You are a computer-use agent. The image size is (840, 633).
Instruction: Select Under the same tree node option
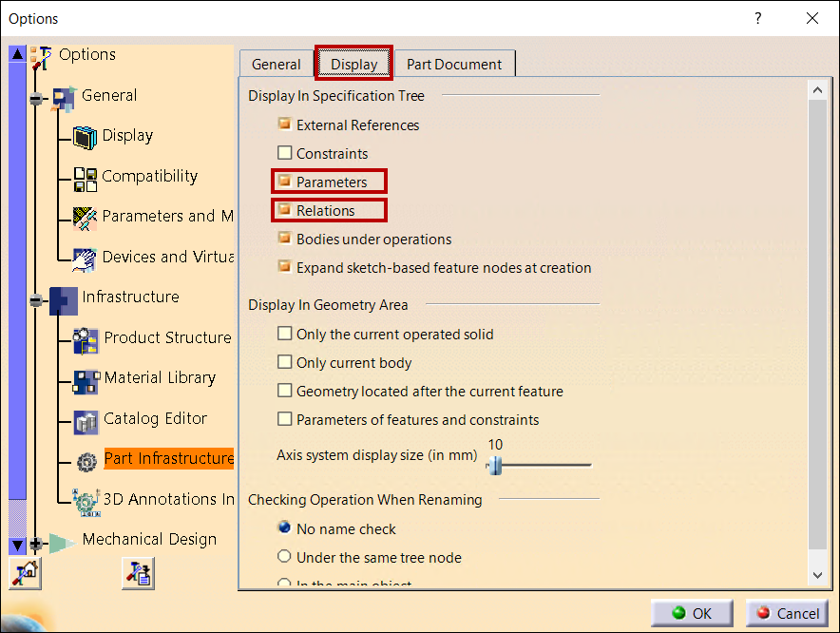coord(284,557)
